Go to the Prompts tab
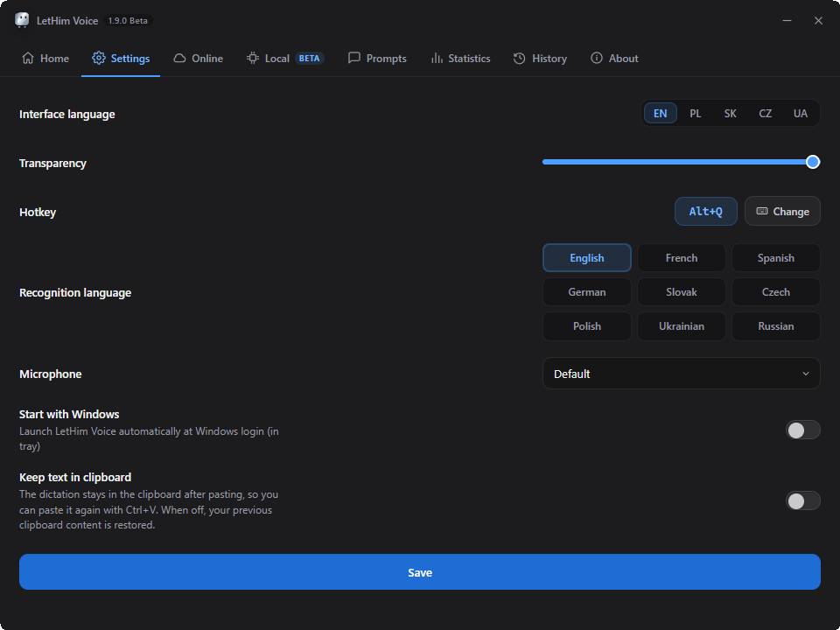The image size is (840, 630). point(377,58)
